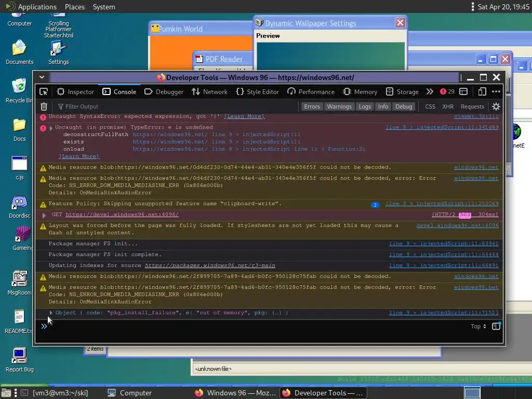Open the Computer desktop icon
This screenshot has width=532, height=399.
(x=19, y=20)
